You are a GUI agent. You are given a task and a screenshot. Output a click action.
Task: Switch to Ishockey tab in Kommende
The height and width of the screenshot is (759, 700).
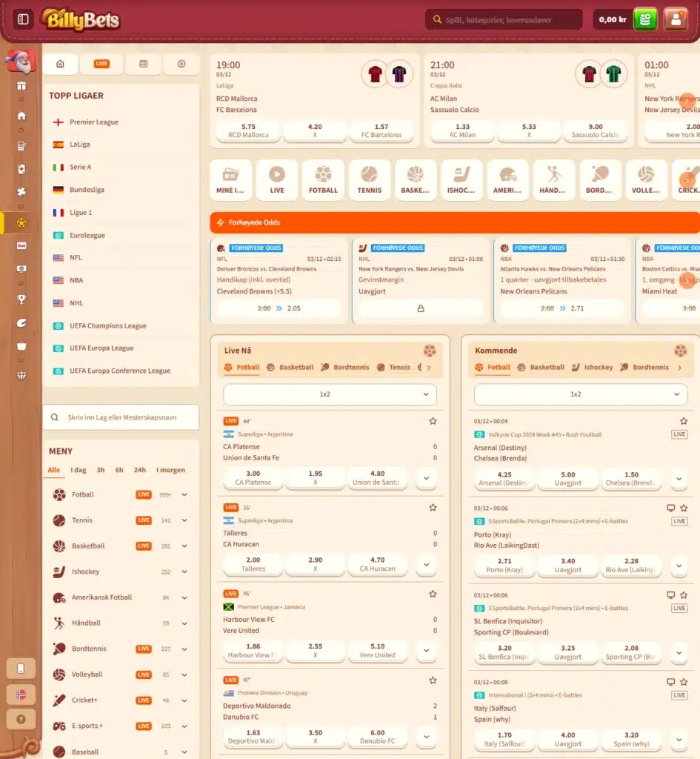592,368
